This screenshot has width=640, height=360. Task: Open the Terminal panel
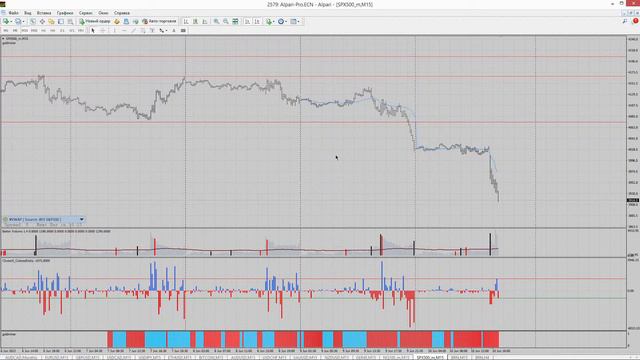click(x=61, y=21)
